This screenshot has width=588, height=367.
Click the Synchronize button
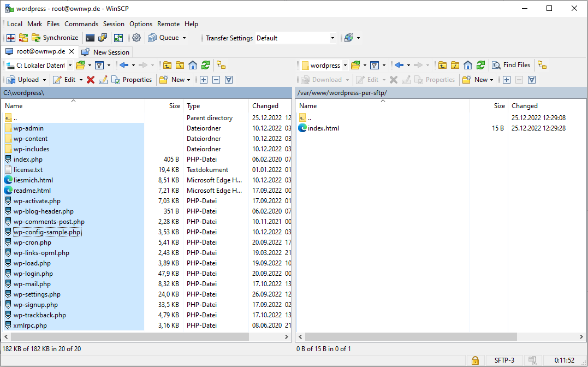[x=55, y=38]
